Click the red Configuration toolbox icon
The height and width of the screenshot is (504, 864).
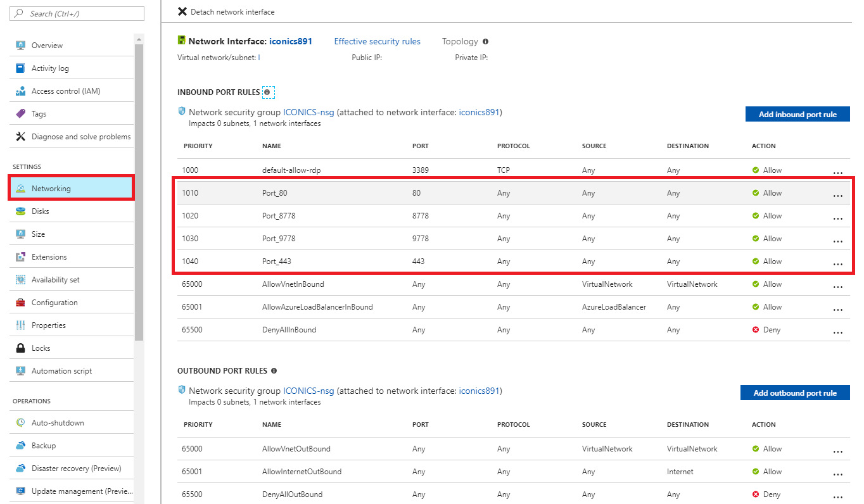20,303
